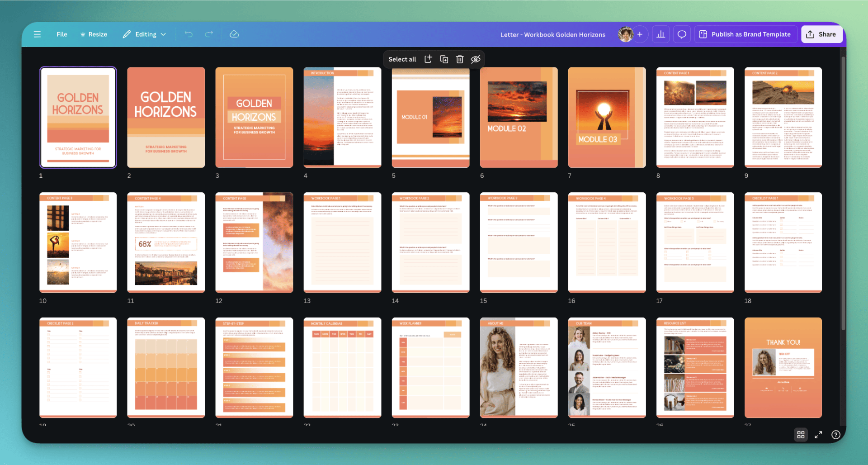This screenshot has height=465, width=868.
Task: Select page 18 Checklist Page 1 thumbnail
Action: pyautogui.click(x=783, y=242)
